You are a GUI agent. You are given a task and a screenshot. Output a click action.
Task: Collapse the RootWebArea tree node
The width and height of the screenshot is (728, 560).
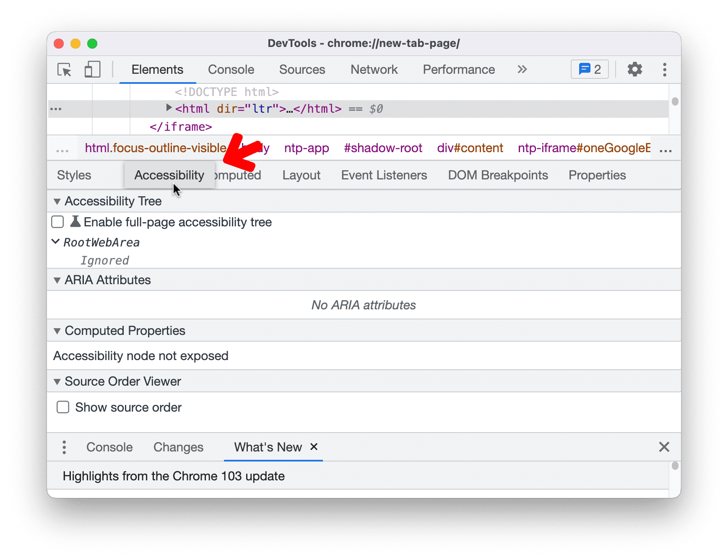[55, 241]
